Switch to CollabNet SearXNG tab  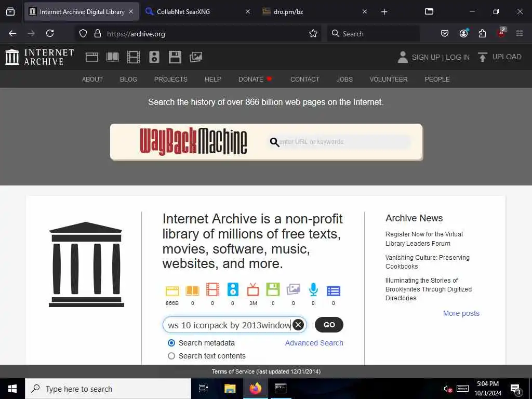(x=197, y=12)
